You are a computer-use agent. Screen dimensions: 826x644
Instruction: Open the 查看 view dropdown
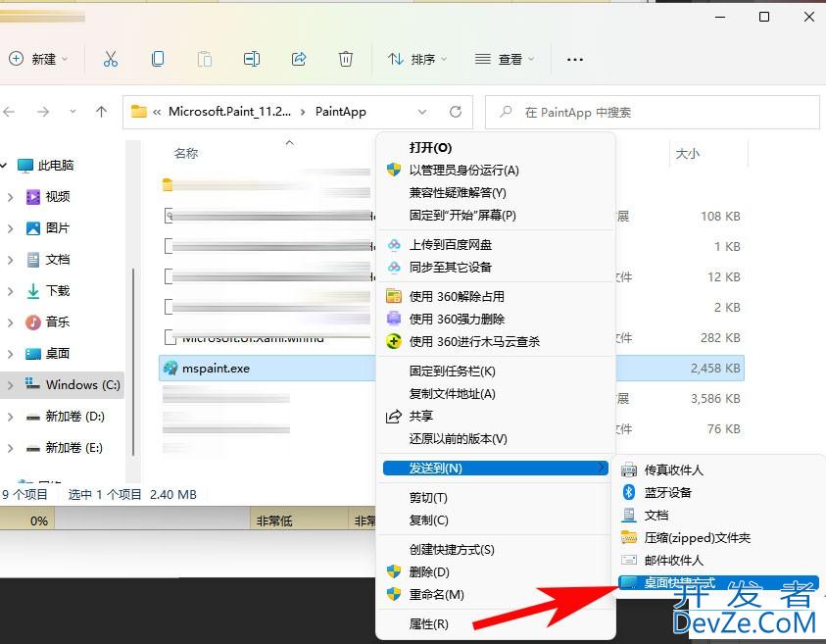coord(505,59)
